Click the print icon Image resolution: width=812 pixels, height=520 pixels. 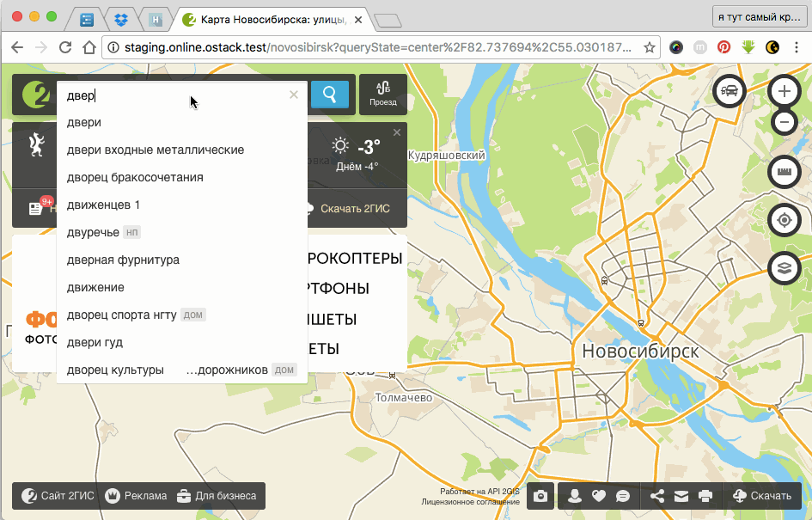click(x=705, y=496)
